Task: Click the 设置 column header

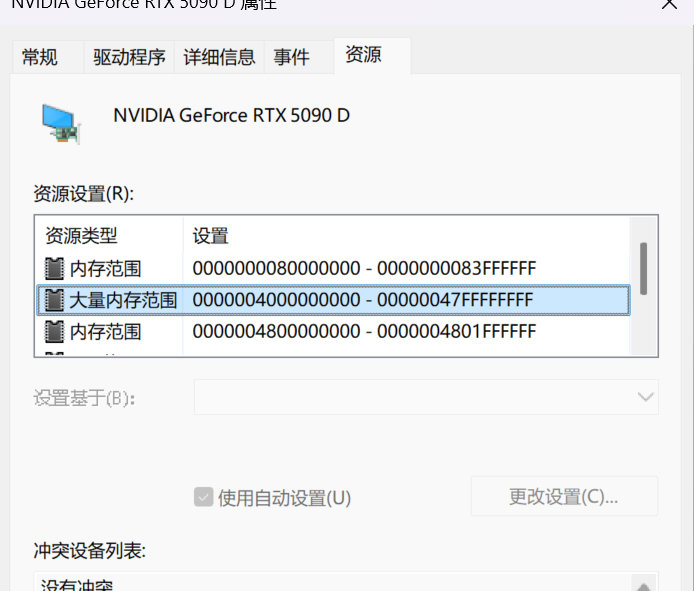Action: coord(406,236)
